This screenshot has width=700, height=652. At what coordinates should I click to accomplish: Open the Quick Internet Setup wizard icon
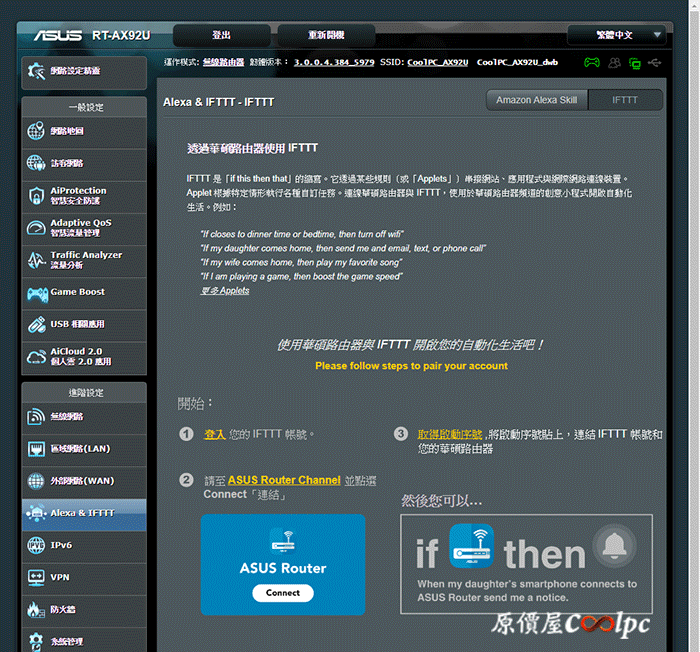click(x=36, y=71)
